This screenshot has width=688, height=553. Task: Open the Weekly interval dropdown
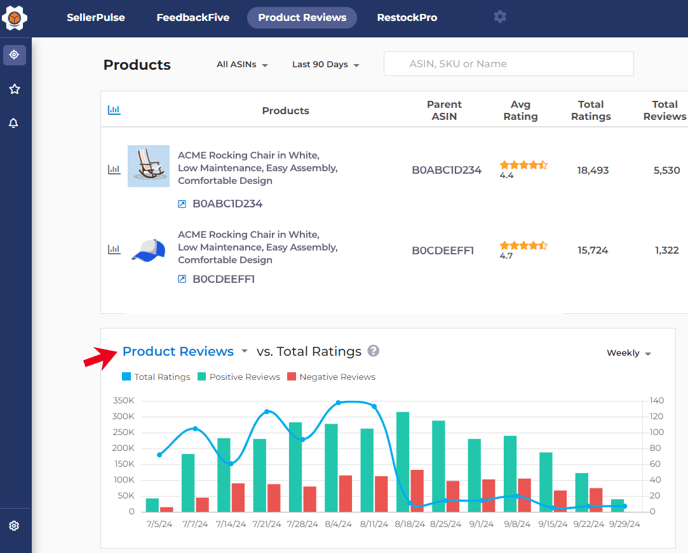(628, 353)
